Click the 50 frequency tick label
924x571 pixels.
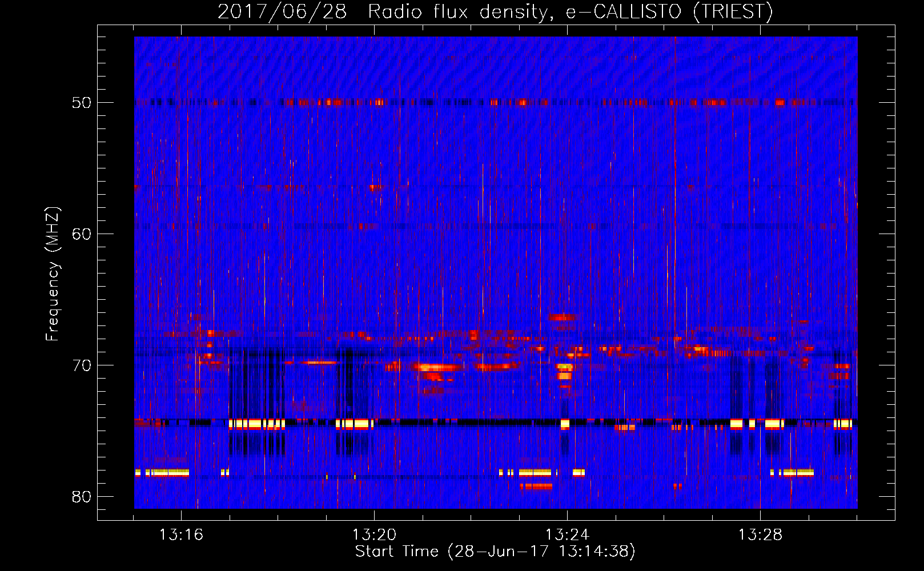(x=81, y=103)
